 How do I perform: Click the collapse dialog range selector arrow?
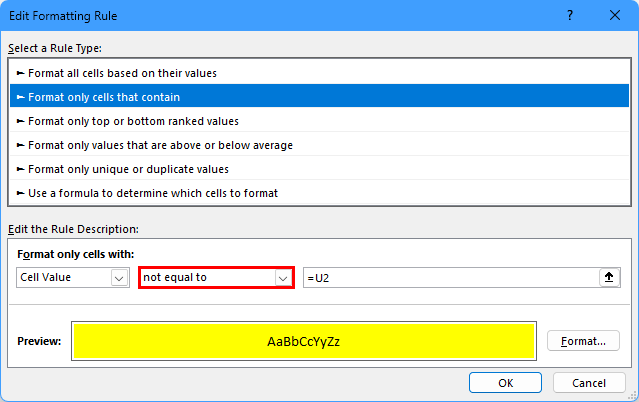pyautogui.click(x=609, y=277)
